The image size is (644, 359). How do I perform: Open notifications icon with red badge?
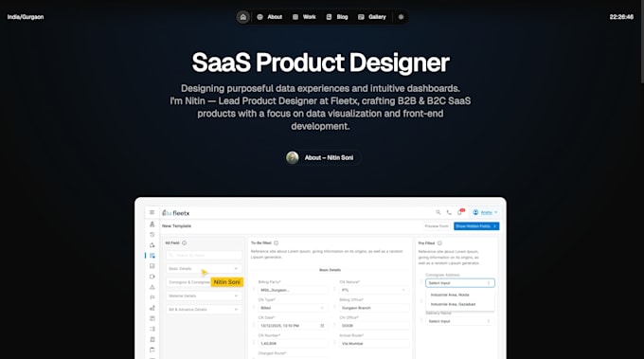coord(460,212)
